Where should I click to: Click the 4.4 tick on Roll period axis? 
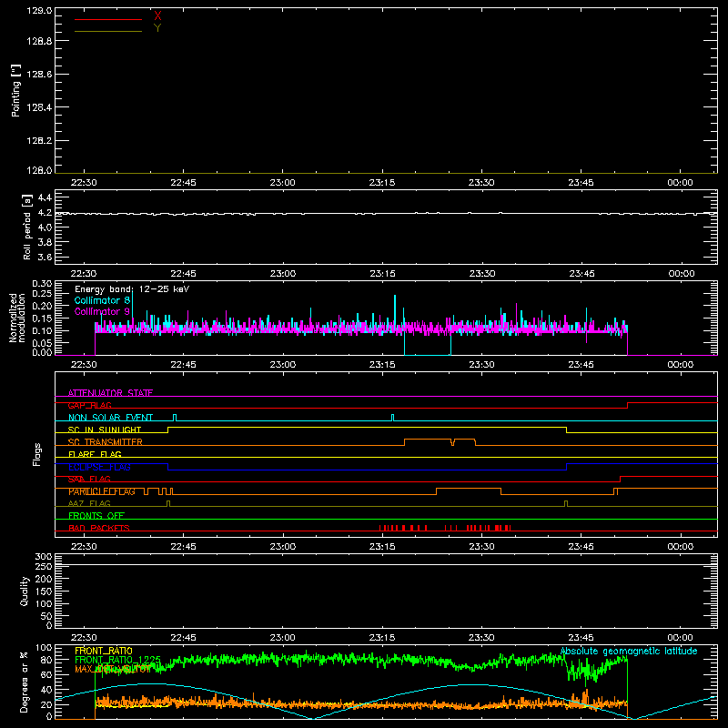tap(45, 197)
